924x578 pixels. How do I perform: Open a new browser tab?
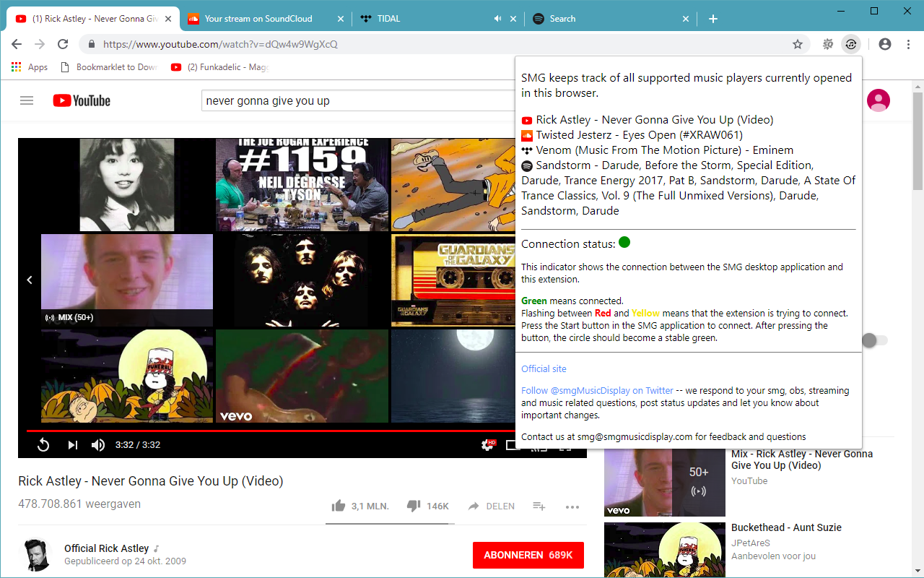pos(713,19)
